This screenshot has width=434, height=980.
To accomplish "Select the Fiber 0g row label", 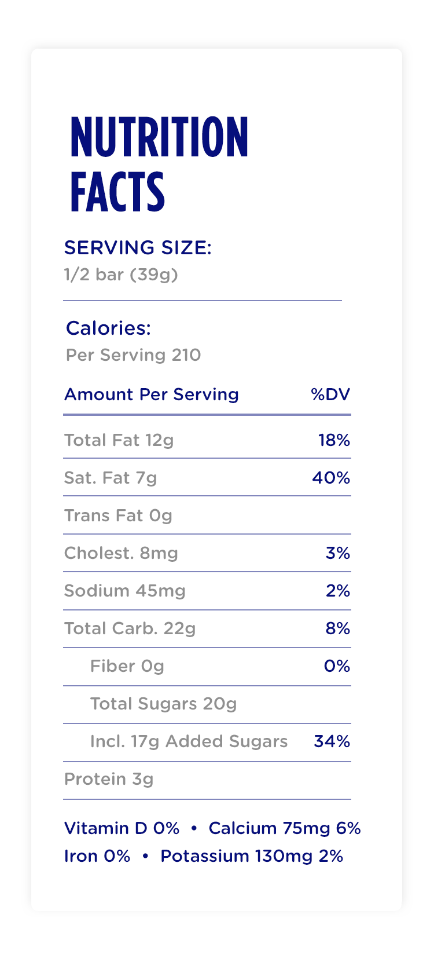I will click(x=127, y=666).
